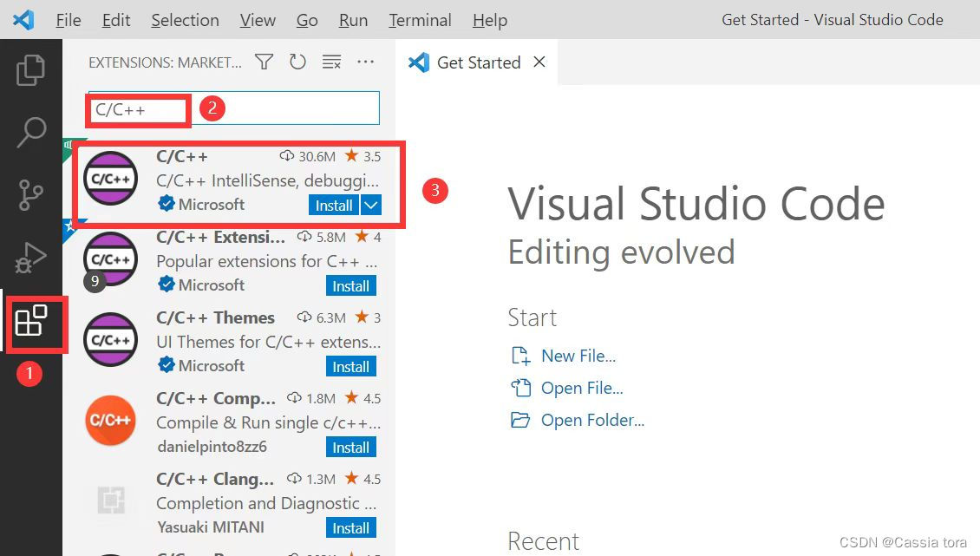This screenshot has height=556, width=980.
Task: Focus the extensions search box
Action: 234,108
